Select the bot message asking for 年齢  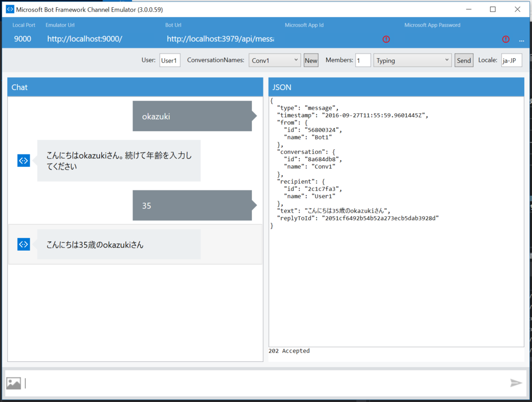[119, 161]
